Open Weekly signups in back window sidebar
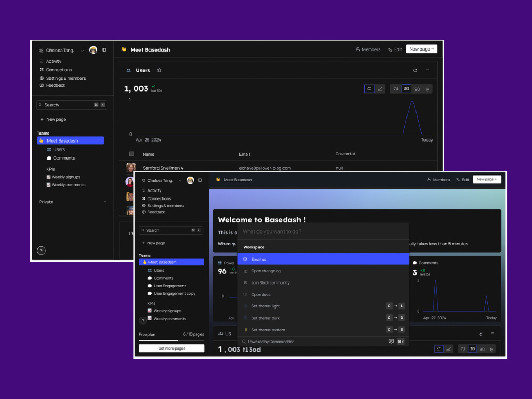Screen dimensions: 532x399 63,177
